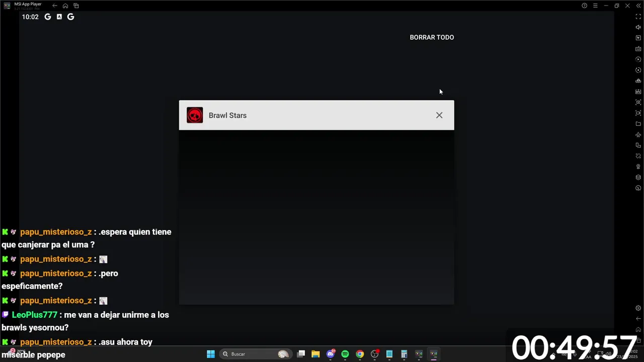Open the Brawl Stars preview thumbnail
Viewport: 644px width, 362px height.
pos(316,217)
